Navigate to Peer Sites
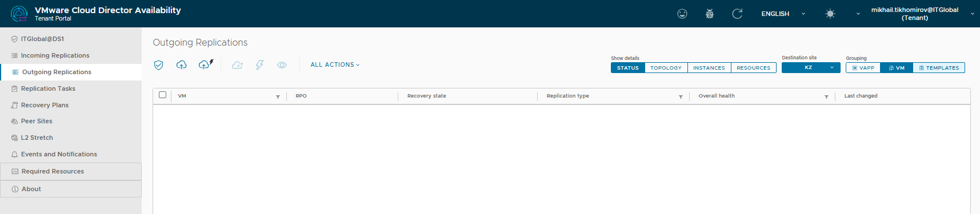The width and height of the screenshot is (980, 214). [71, 121]
